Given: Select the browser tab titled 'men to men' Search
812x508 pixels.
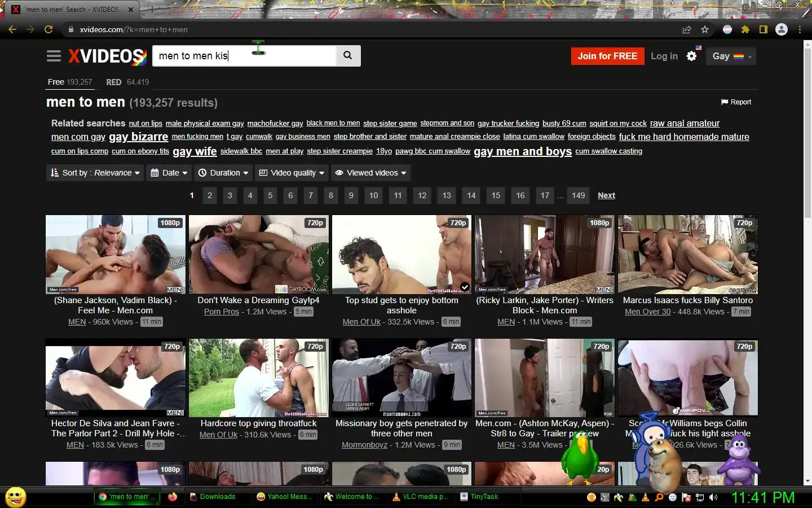Looking at the screenshot, I should coord(73,10).
